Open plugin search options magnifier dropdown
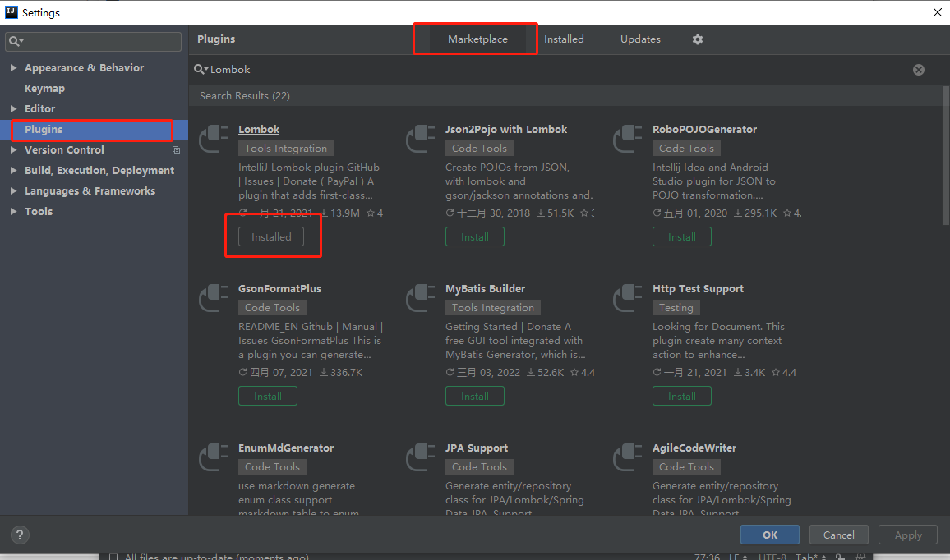This screenshot has width=950, height=560. click(x=201, y=70)
